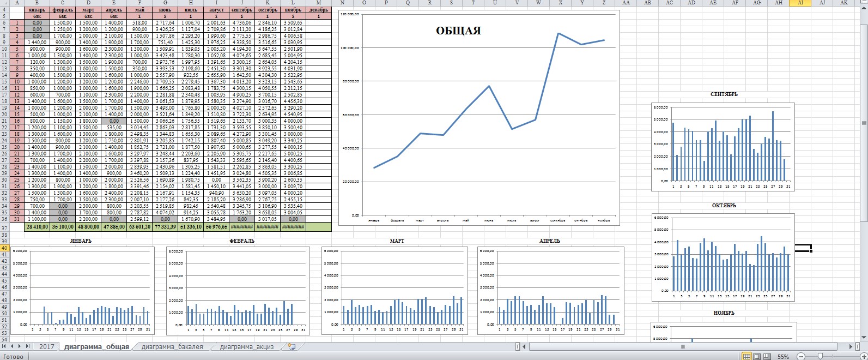Select the ОКТЯБРЬ bar chart
868x360 pixels.
click(x=723, y=256)
